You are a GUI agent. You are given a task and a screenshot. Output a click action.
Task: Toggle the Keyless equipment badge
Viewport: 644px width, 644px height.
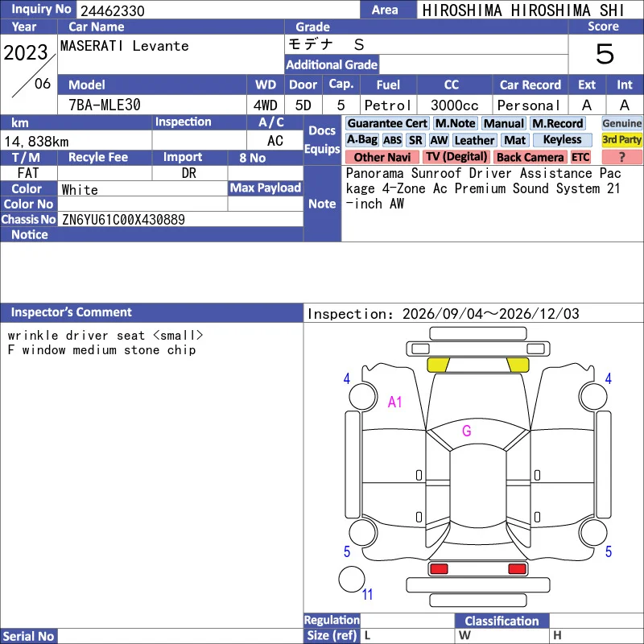pyautogui.click(x=562, y=140)
